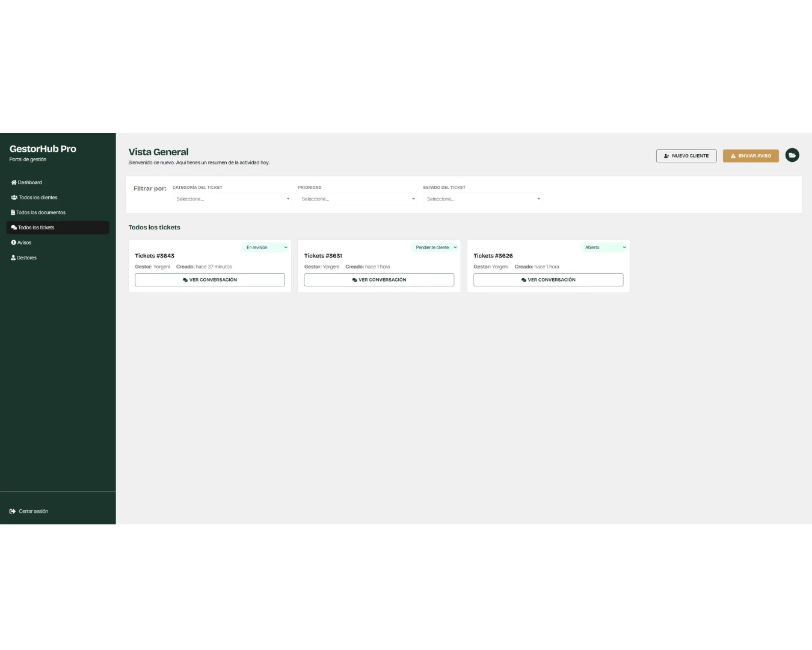Click Ver Conversación on ticket #3626
Image resolution: width=812 pixels, height=650 pixels.
point(549,280)
